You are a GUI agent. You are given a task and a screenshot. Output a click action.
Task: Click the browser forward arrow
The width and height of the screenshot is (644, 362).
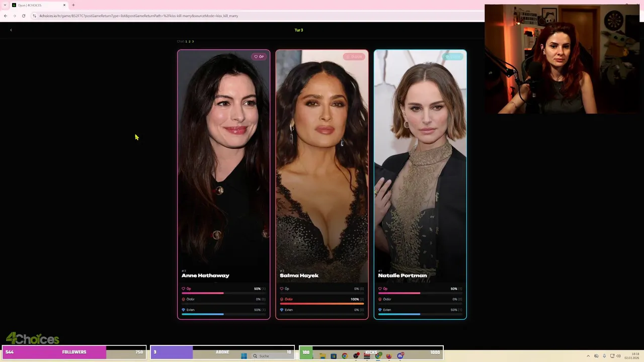(14, 16)
